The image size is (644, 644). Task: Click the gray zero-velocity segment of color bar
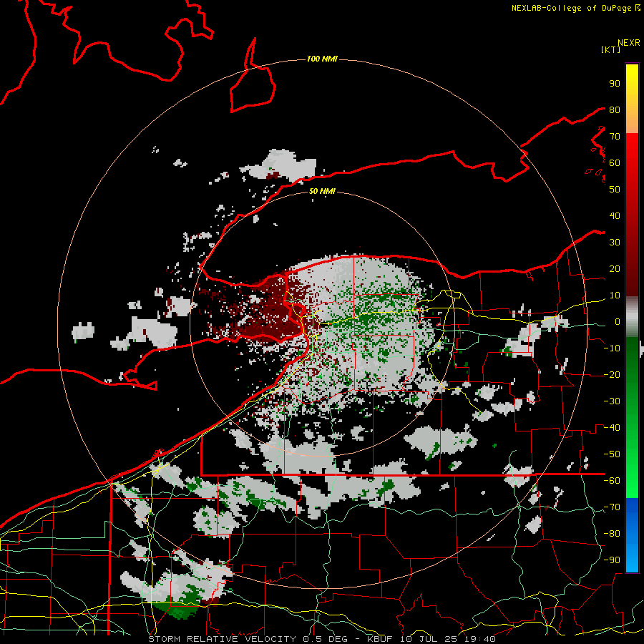(x=632, y=317)
